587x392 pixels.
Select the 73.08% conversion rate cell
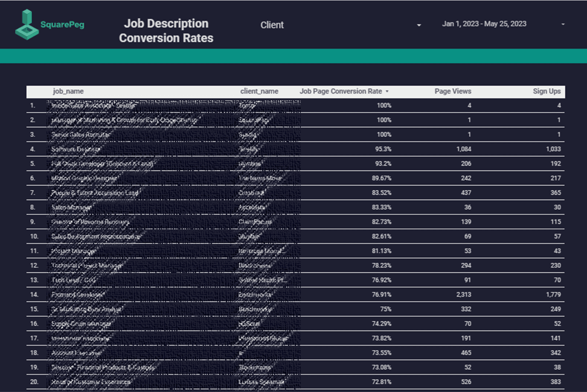[381, 367]
